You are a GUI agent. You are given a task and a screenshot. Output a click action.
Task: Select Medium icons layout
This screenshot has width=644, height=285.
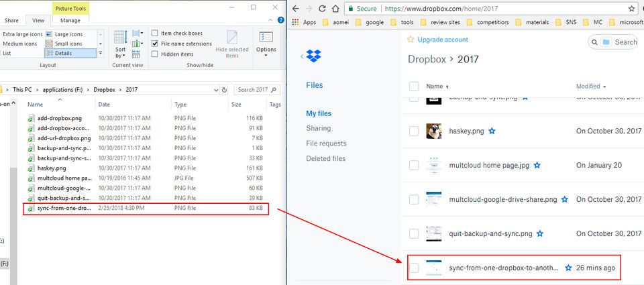(x=21, y=44)
